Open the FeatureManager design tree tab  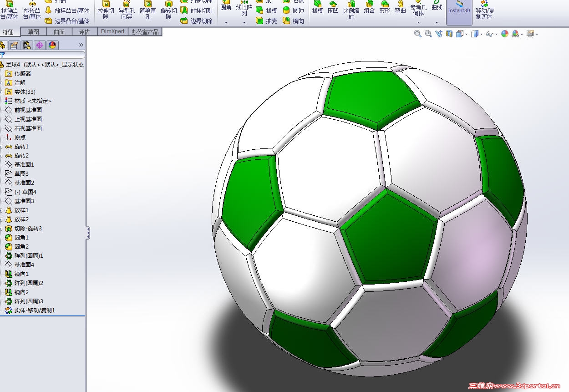[3, 45]
